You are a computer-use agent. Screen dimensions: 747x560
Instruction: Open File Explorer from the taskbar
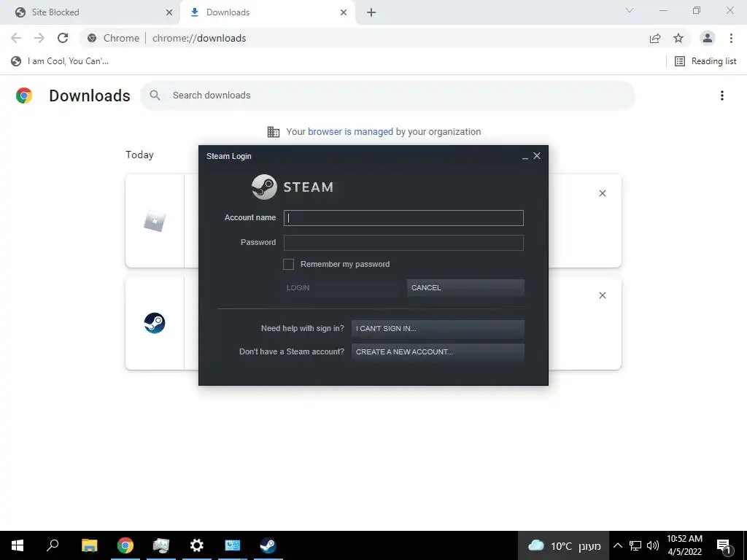[90, 545]
